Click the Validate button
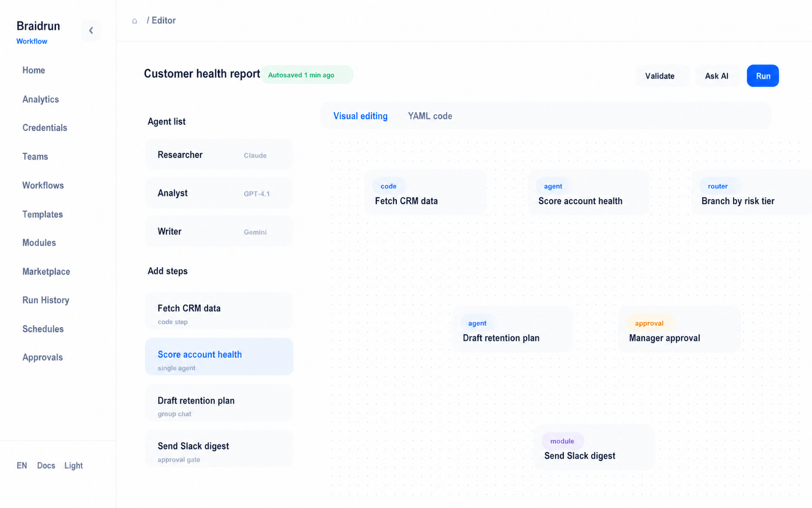Screen dimensions: 812x508 [660, 76]
